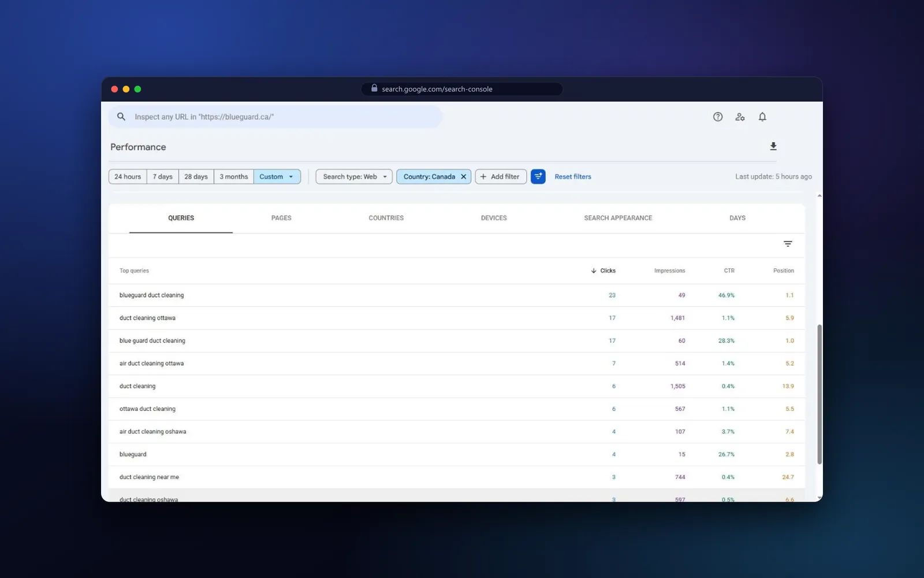Viewport: 924px width, 578px height.
Task: Click the lock icon in the address bar
Action: [374, 88]
